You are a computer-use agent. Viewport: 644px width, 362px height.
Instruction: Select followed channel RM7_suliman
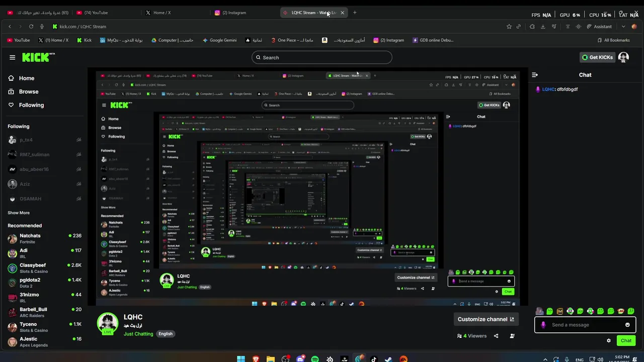(x=44, y=154)
